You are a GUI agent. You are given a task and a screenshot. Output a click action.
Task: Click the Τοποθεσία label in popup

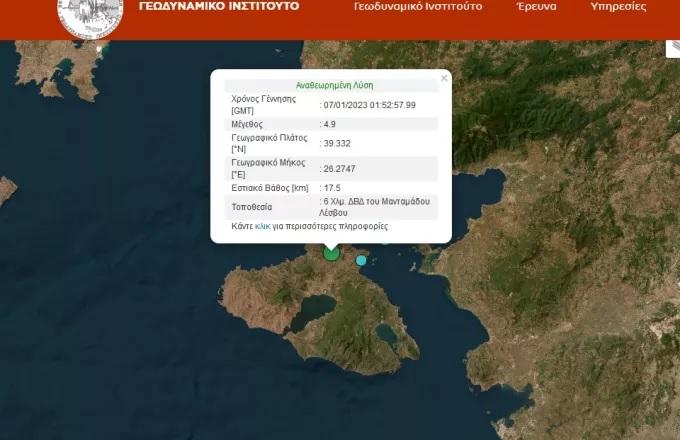tap(254, 207)
